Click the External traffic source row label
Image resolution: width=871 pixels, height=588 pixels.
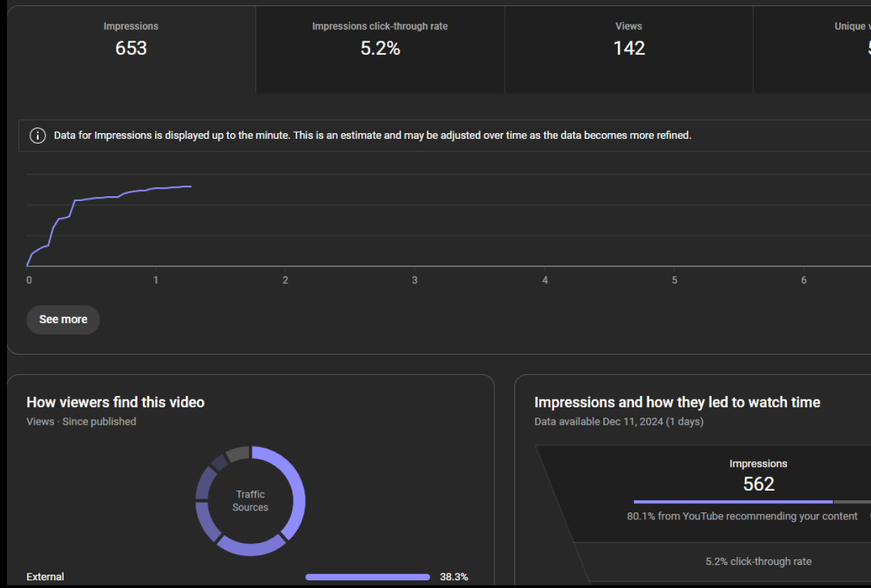tap(46, 577)
